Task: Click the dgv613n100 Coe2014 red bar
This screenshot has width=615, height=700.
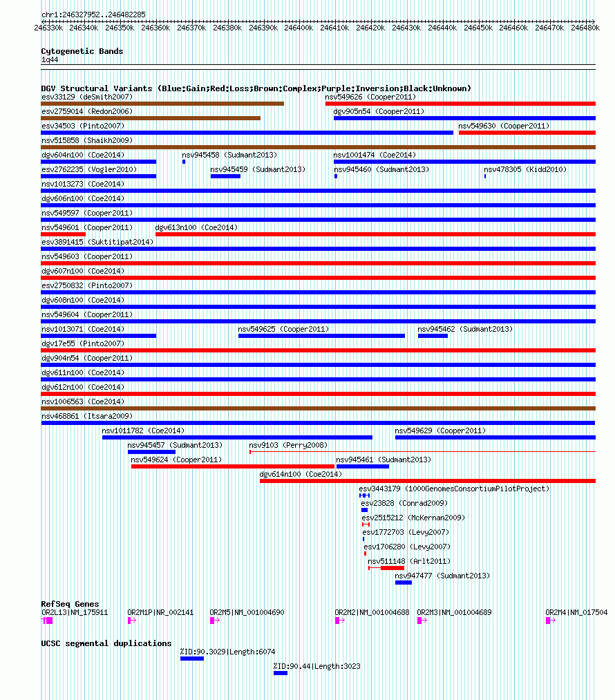Action: 375,234
